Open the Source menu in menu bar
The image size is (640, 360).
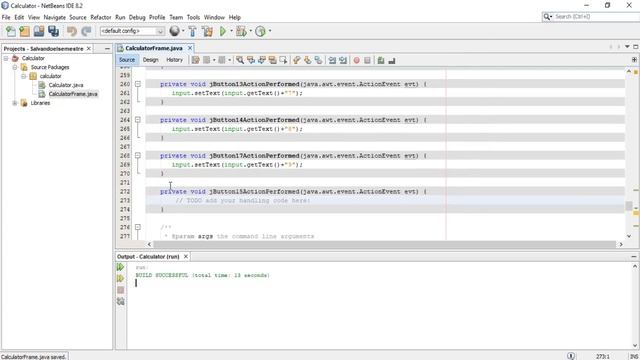click(x=78, y=17)
